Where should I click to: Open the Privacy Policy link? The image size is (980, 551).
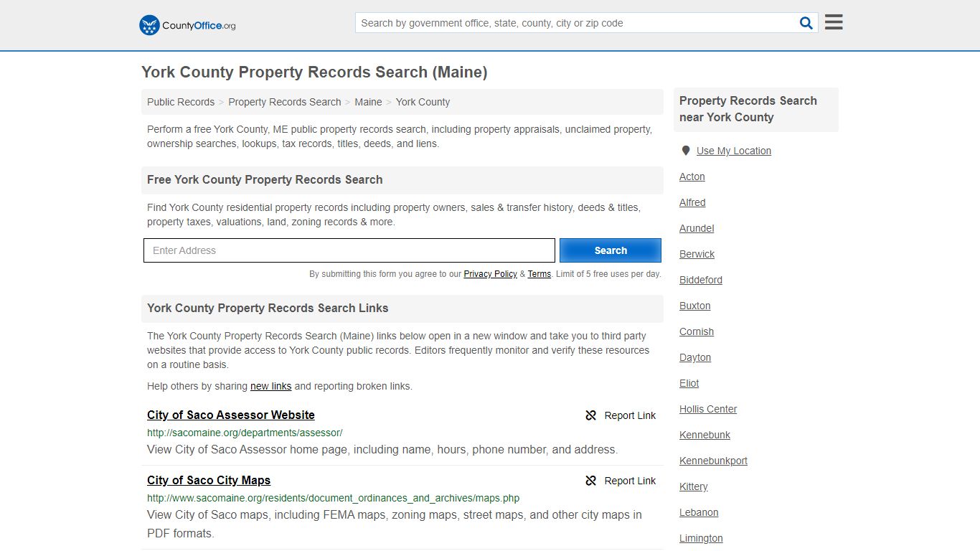click(x=490, y=274)
